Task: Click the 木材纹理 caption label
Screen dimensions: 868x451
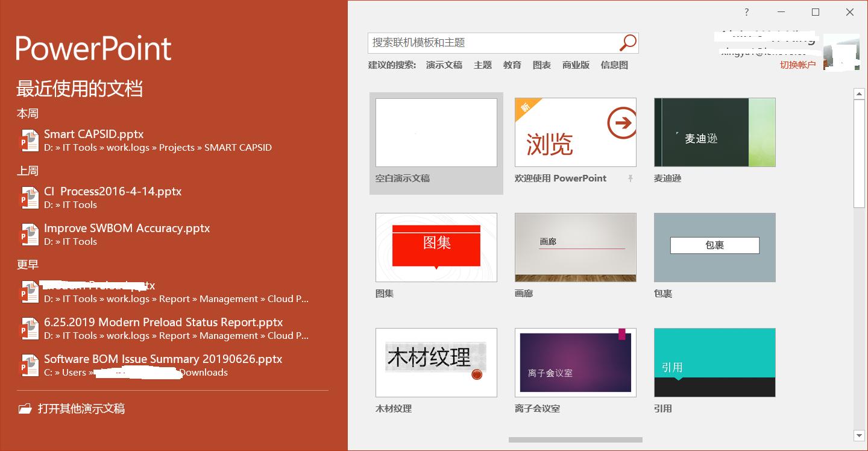Action: (394, 409)
